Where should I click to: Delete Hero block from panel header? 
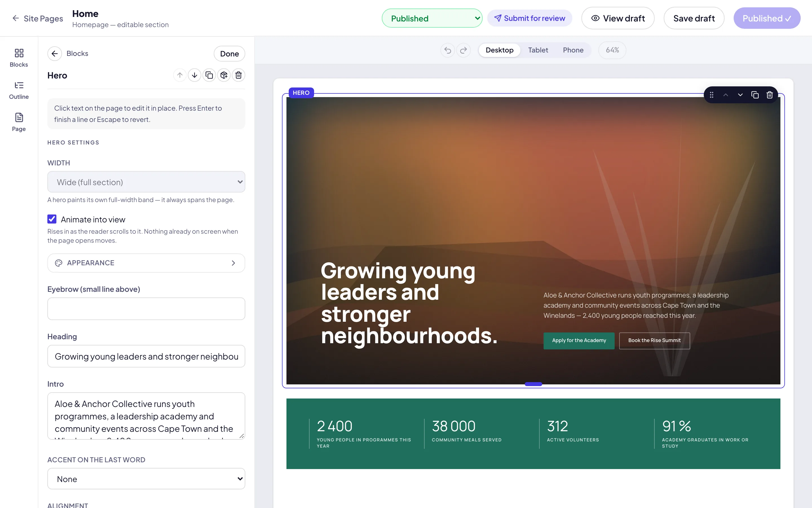[239, 75]
